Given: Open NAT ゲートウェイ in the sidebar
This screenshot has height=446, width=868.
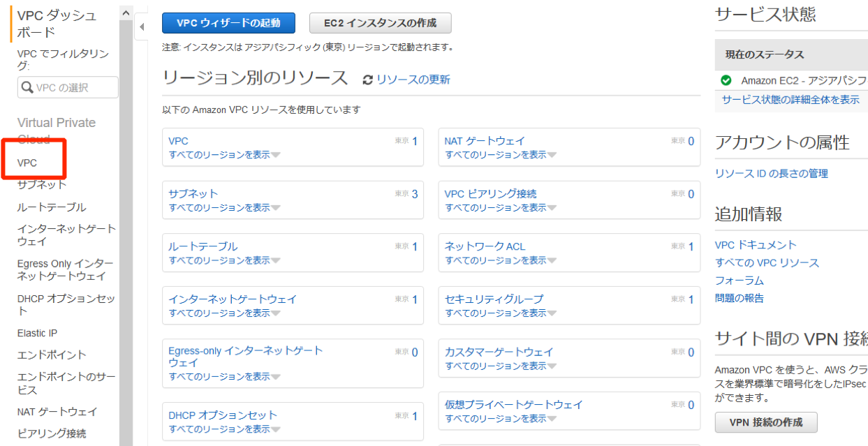Looking at the screenshot, I should pyautogui.click(x=57, y=412).
